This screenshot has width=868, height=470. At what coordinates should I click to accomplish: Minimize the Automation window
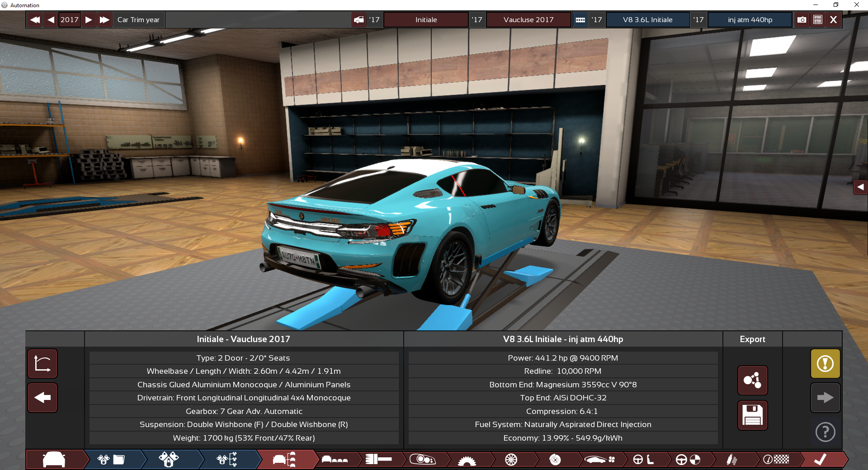815,5
